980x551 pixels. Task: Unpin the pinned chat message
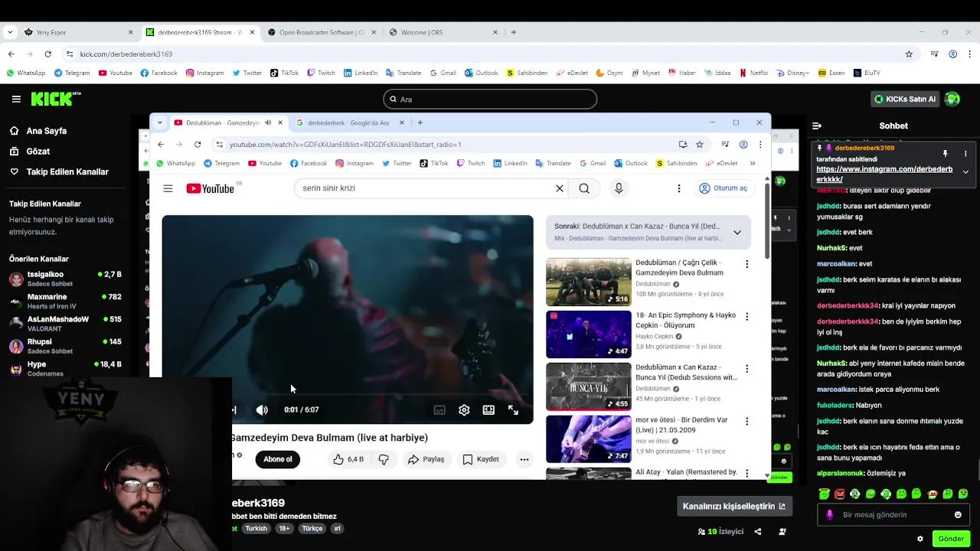pos(945,154)
